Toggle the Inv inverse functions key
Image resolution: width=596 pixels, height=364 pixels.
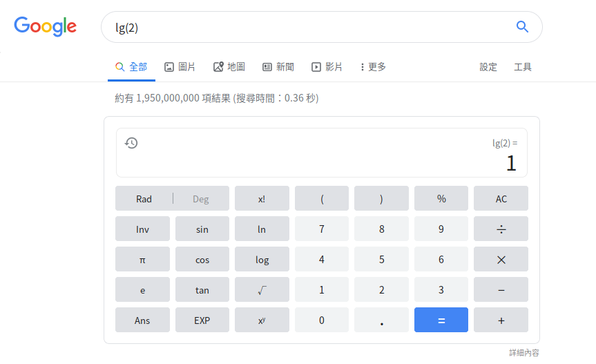pyautogui.click(x=142, y=229)
